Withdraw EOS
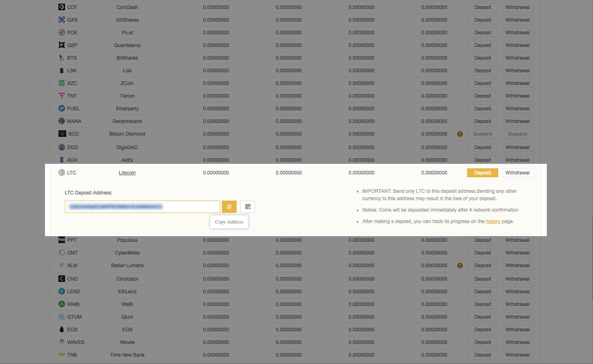Viewport: 593px width, 364px height. pos(517,330)
